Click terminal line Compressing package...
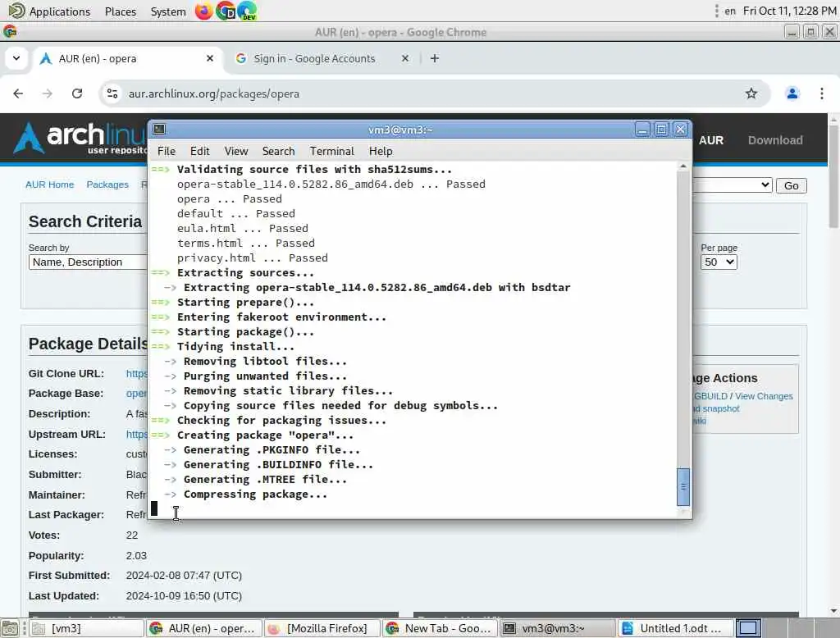The height and width of the screenshot is (638, 840). [255, 494]
